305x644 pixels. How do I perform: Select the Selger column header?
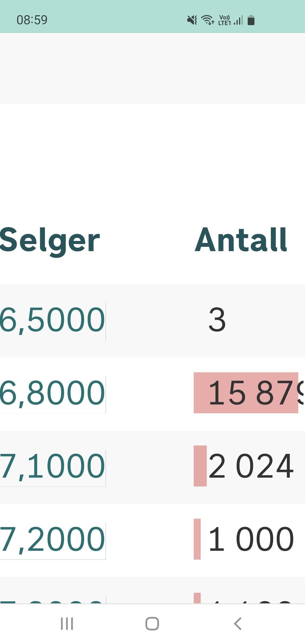[x=50, y=240]
